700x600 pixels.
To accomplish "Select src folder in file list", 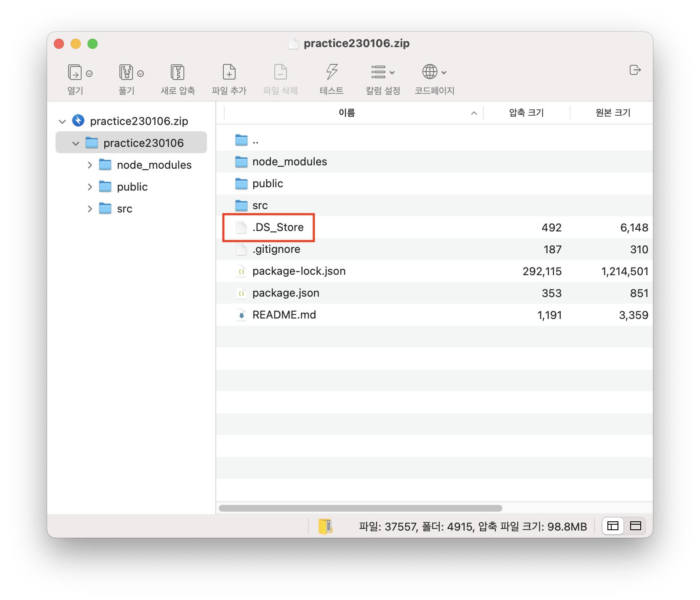I will point(435,205).
